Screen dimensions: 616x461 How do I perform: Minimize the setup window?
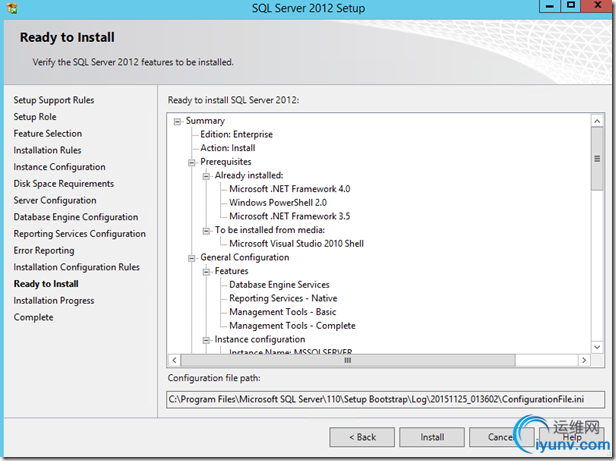pyautogui.click(x=550, y=6)
